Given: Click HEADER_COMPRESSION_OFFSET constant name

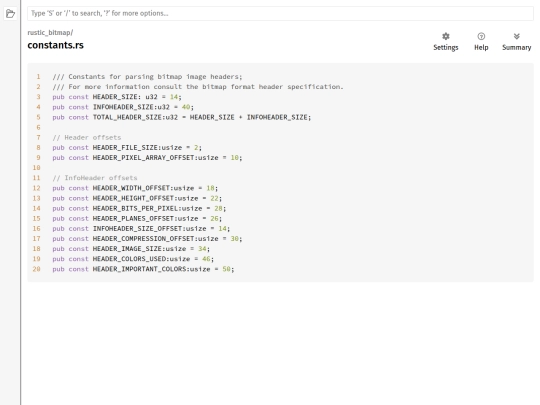Looking at the screenshot, I should click(x=143, y=239).
